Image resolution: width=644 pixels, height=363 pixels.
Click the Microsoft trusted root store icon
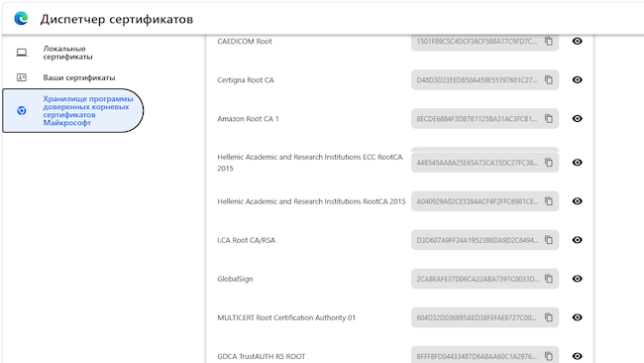pos(22,110)
